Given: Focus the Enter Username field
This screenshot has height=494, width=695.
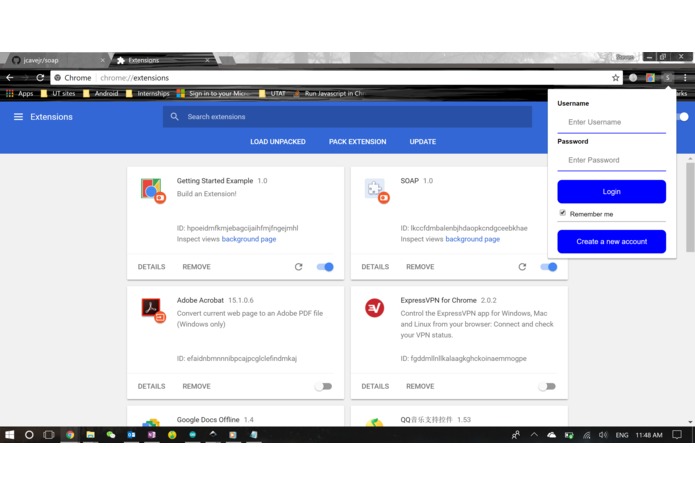Looking at the screenshot, I should pos(612,122).
